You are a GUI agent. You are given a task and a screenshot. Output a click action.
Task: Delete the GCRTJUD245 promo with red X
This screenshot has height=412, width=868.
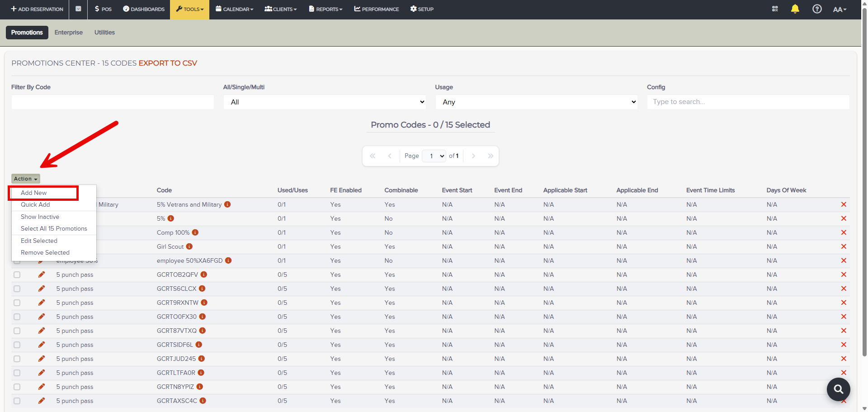click(844, 359)
